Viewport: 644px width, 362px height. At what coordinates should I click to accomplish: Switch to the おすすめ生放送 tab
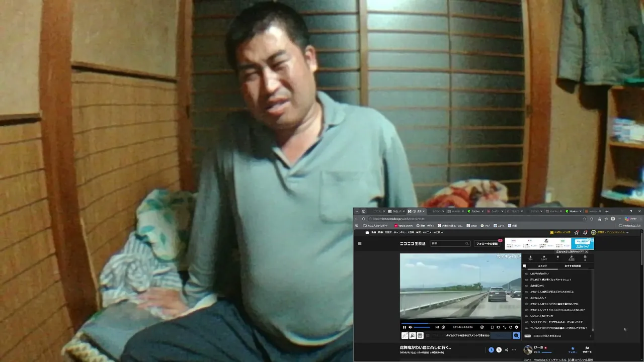[573, 265]
